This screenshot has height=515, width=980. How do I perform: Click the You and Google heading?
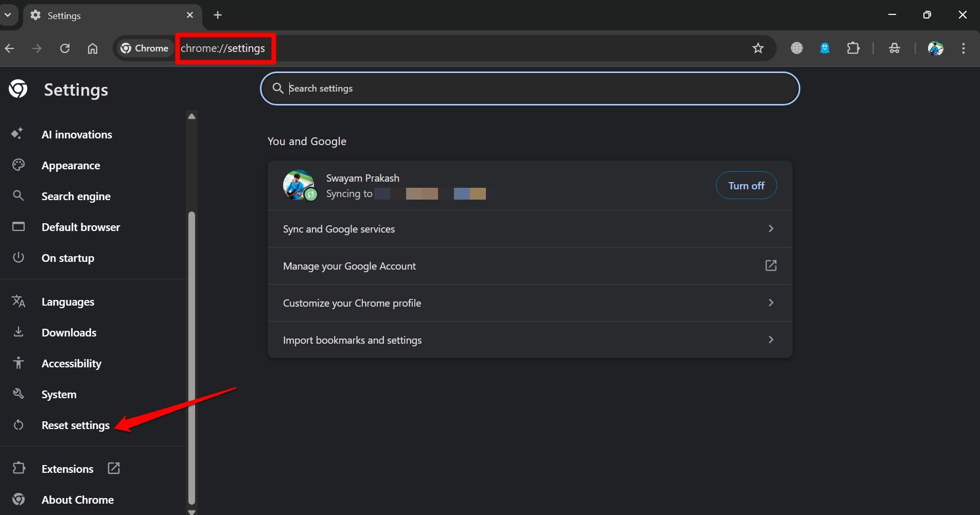coord(307,141)
